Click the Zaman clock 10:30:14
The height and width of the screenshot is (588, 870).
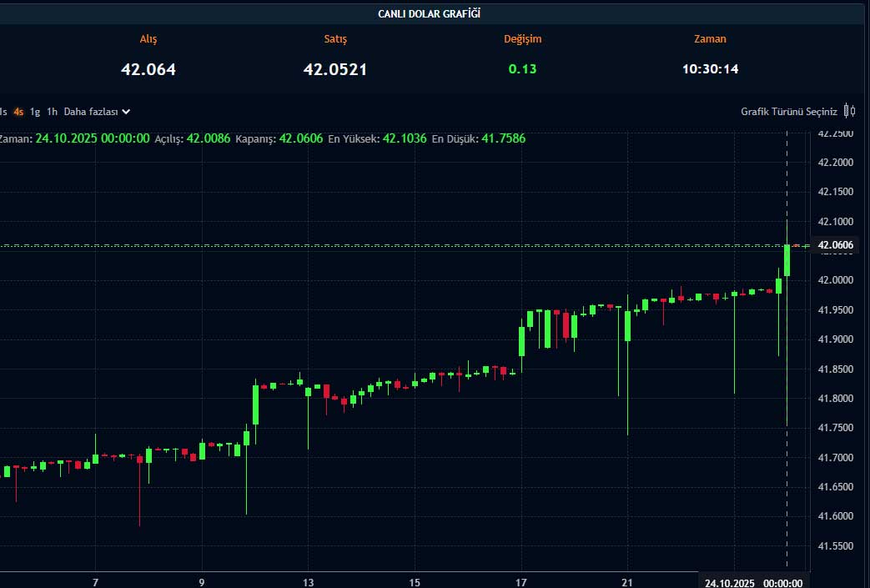[x=710, y=69]
